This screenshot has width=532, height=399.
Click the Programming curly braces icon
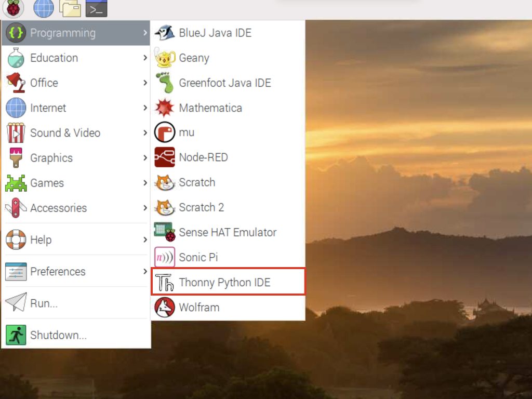coord(16,33)
